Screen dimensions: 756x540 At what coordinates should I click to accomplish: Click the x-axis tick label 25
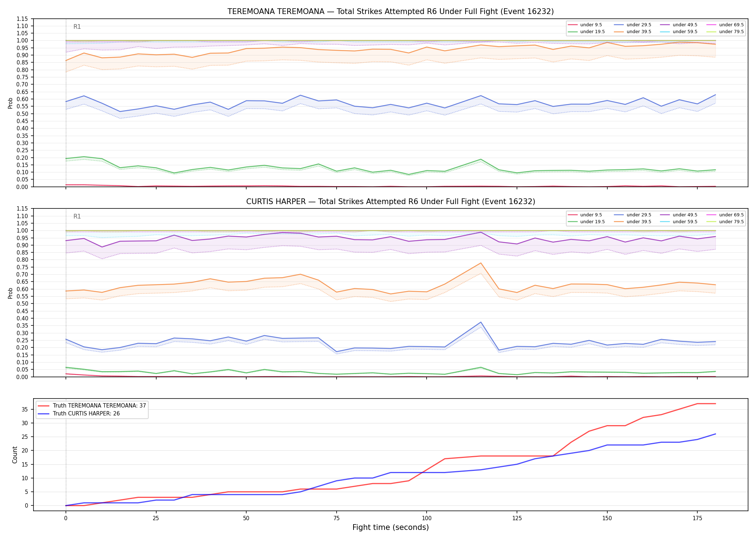point(156,518)
